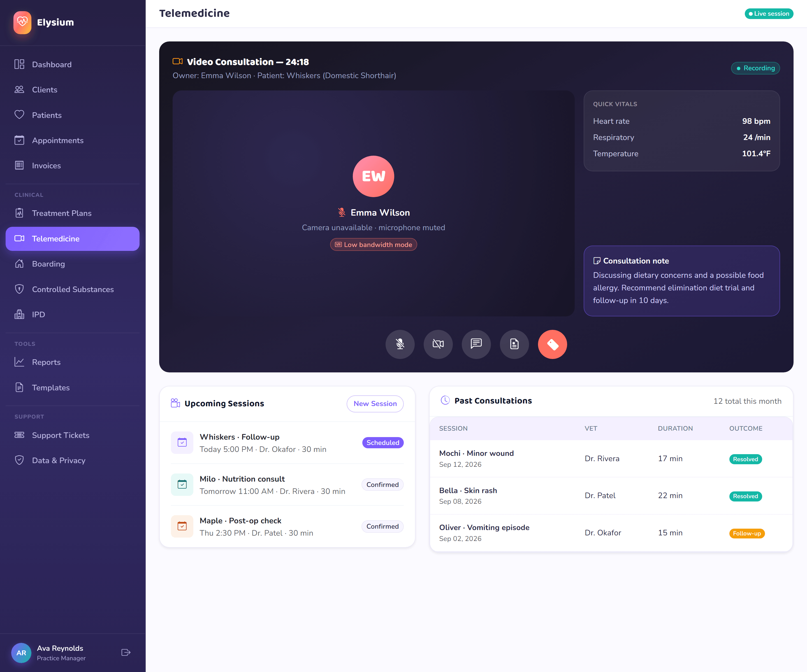Click calendar icon for Milo nutrition consult
This screenshot has width=807, height=672.
click(182, 485)
